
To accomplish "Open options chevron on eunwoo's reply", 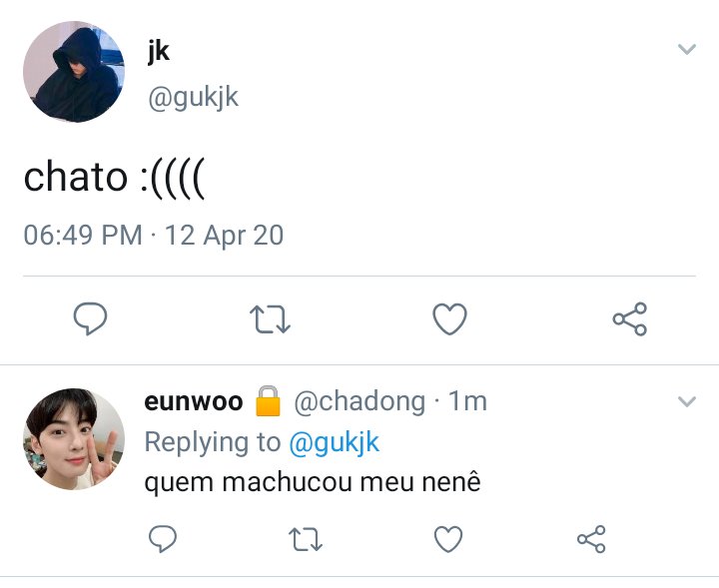I will (686, 401).
